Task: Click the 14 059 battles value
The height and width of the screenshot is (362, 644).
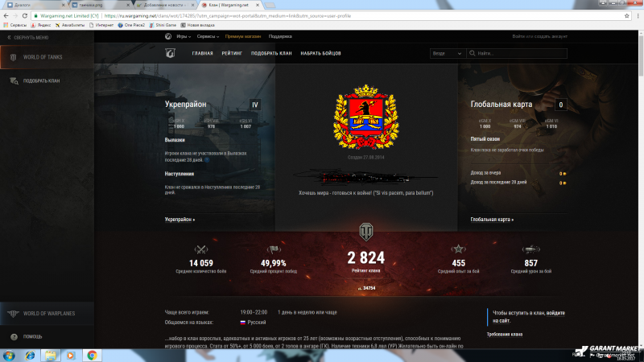Action: click(200, 263)
